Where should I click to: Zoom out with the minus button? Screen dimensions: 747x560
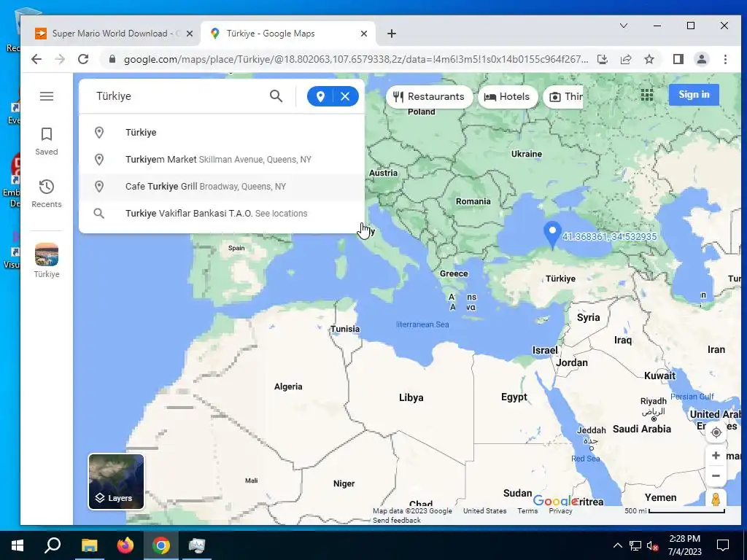point(716,475)
